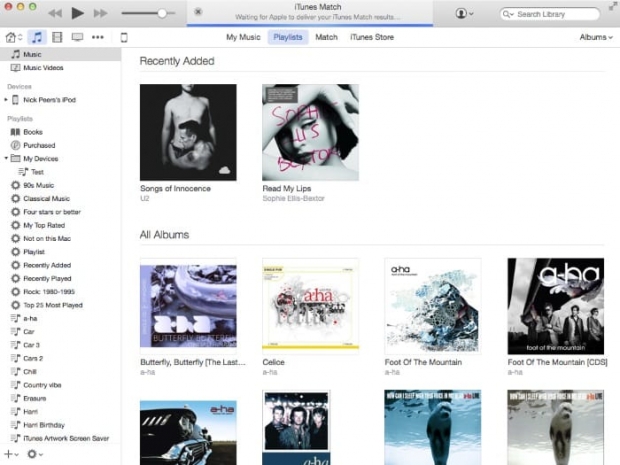Open the Albums view dropdown
This screenshot has width=620, height=465.
pyautogui.click(x=595, y=37)
